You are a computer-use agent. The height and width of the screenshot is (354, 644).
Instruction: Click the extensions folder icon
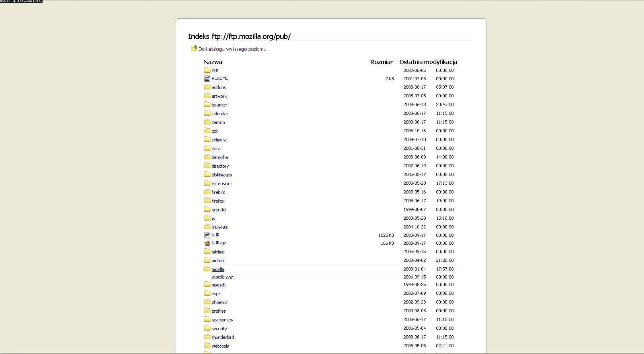(x=207, y=183)
